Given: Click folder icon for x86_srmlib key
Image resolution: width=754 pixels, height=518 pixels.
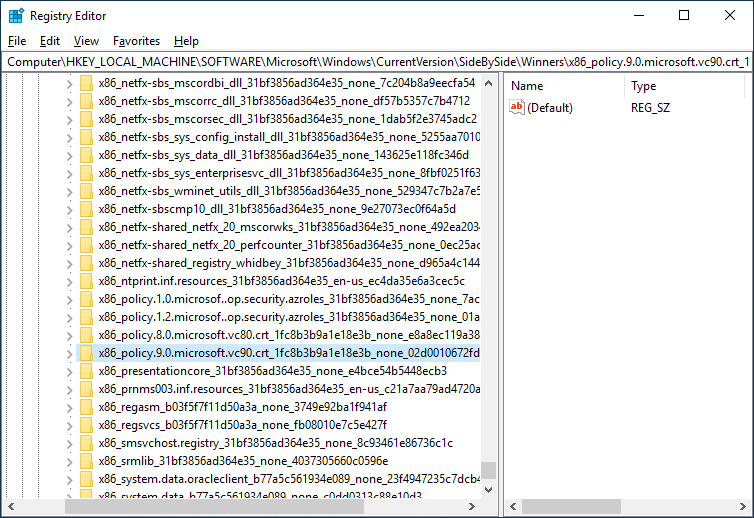Looking at the screenshot, I should point(86,461).
